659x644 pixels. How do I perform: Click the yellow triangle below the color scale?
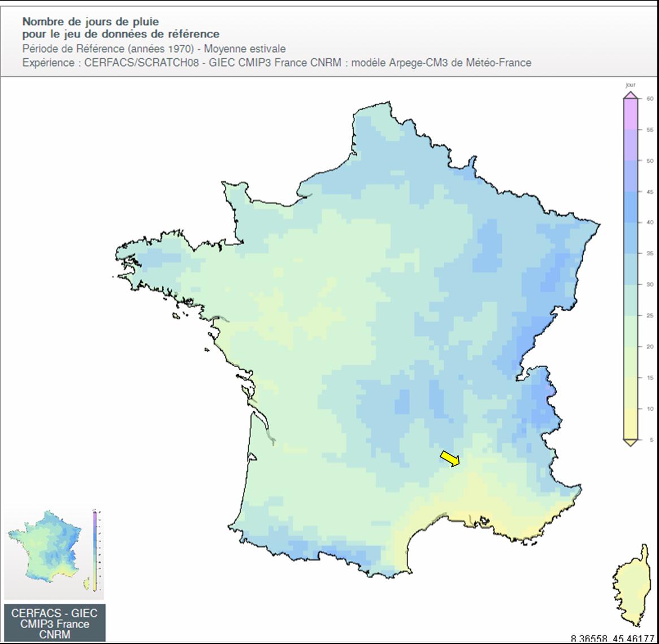pyautogui.click(x=630, y=442)
